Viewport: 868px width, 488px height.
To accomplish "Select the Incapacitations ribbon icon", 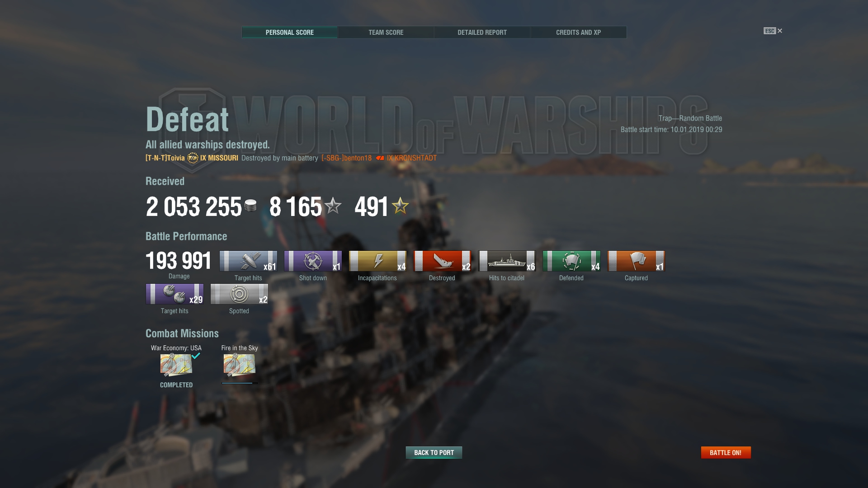I will click(377, 261).
